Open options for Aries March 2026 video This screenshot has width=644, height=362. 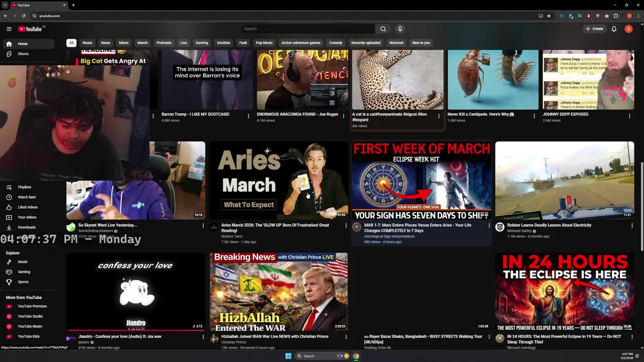click(x=346, y=226)
